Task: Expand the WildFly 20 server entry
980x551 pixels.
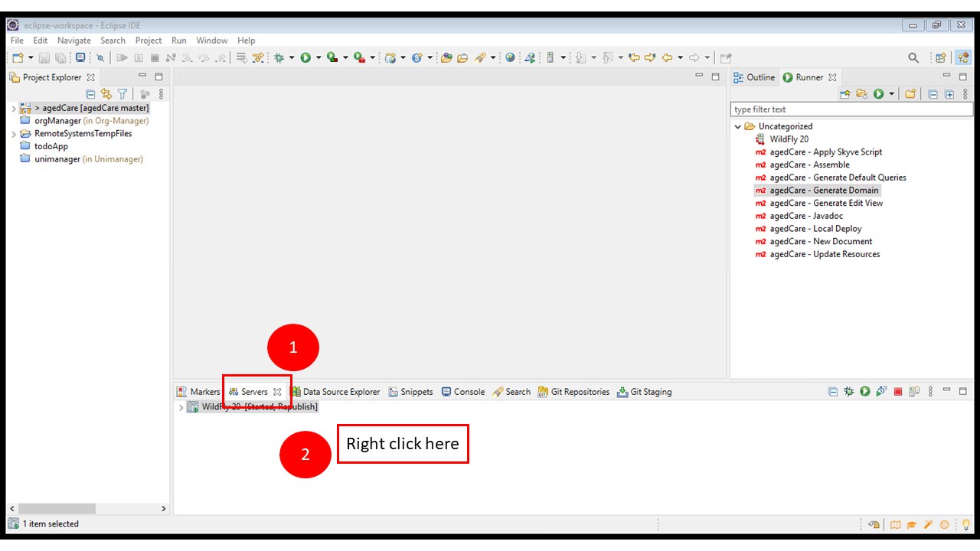Action: tap(181, 407)
